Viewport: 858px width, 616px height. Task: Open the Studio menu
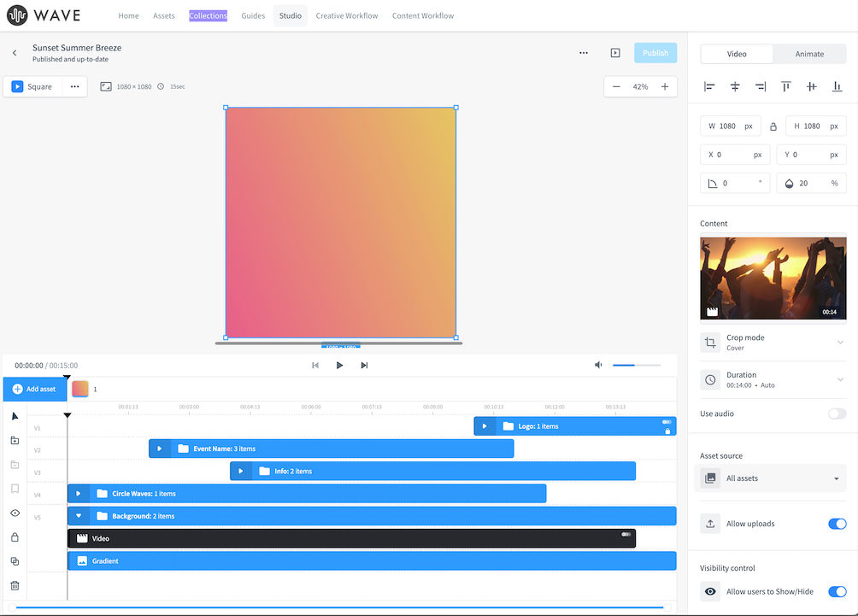[290, 16]
